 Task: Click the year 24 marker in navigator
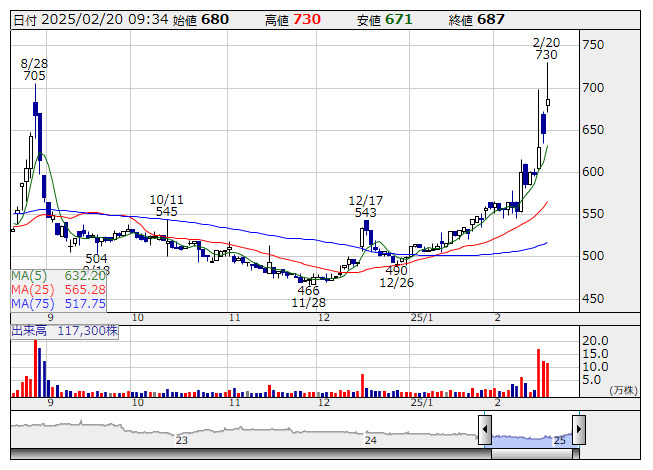370,440
